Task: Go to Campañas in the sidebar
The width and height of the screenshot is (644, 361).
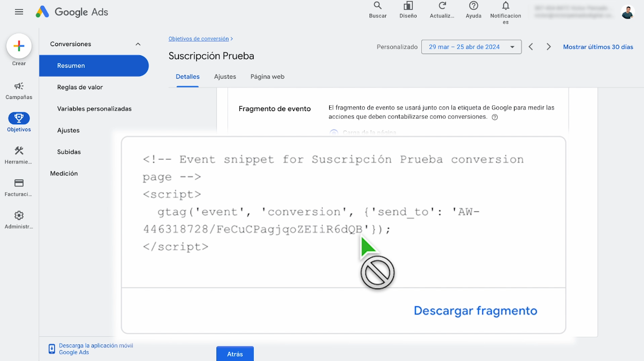Action: [19, 91]
